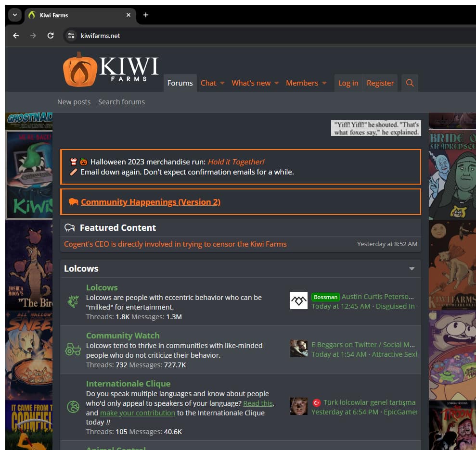Open site information icon in address bar
Screen dimensions: 476x450
(71, 36)
